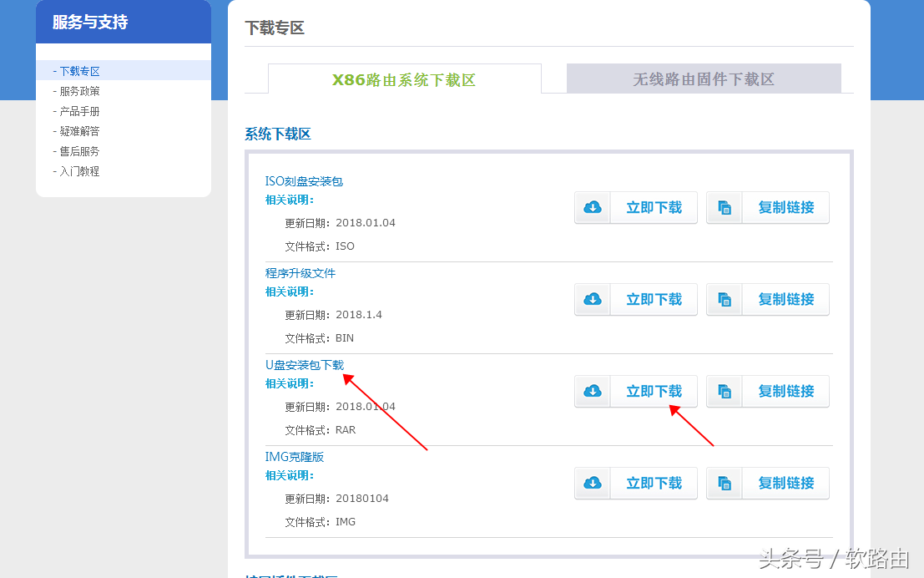This screenshot has height=578, width=924.
Task: Click 复制链接 for ISO刻盘安装包
Action: click(785, 208)
